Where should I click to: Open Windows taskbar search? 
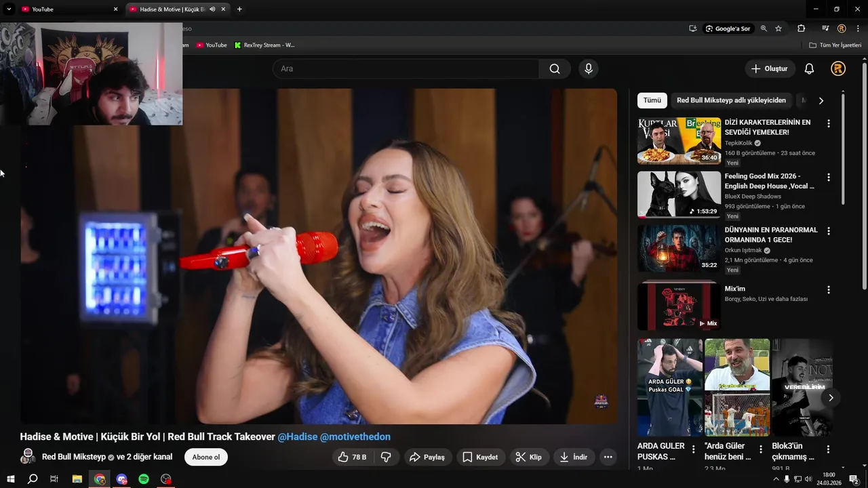click(x=33, y=479)
